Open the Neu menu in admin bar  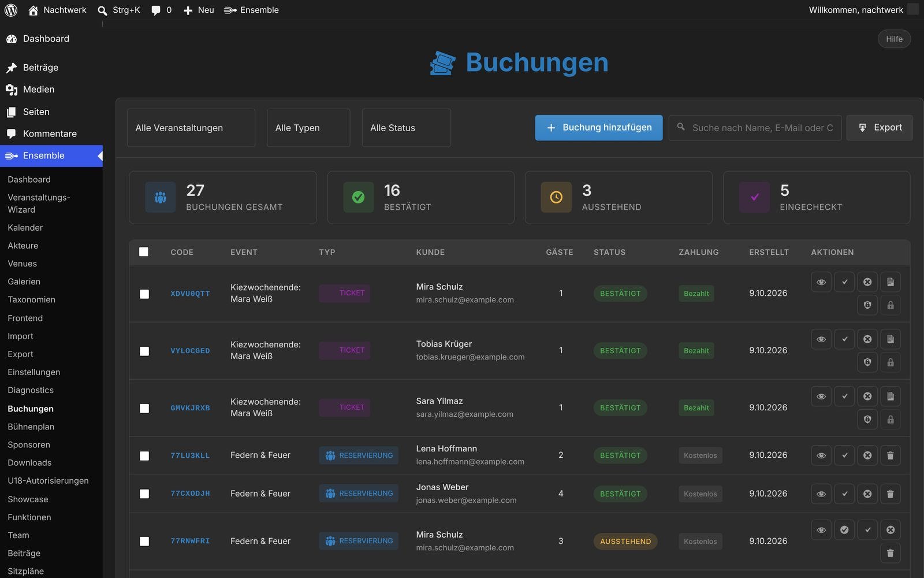click(x=198, y=10)
